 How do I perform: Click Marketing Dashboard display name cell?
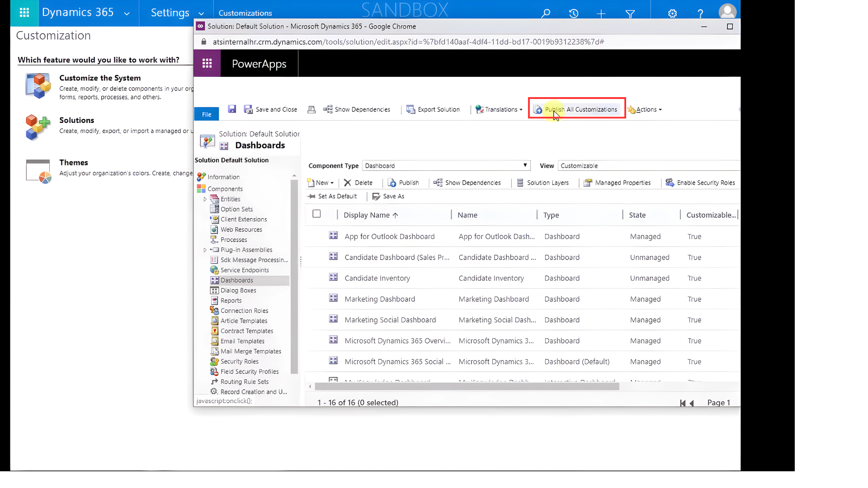380,299
